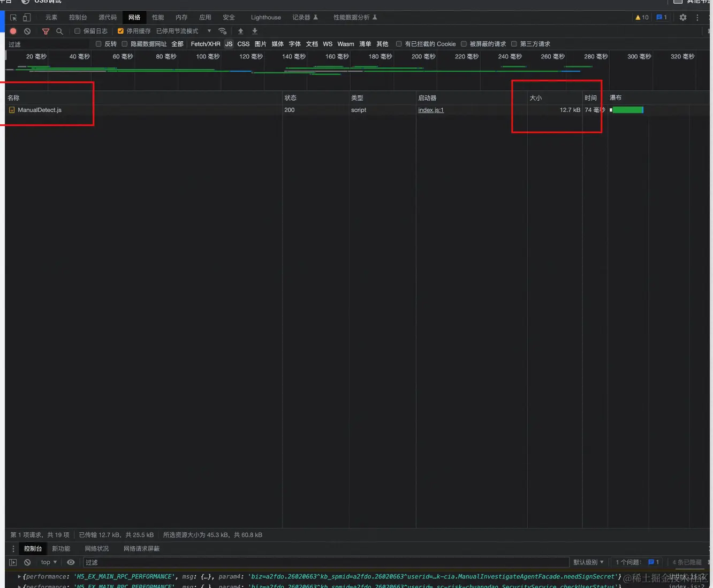The image size is (713, 588).
Task: Open the 默认级别 log level dropdown
Action: click(x=588, y=562)
